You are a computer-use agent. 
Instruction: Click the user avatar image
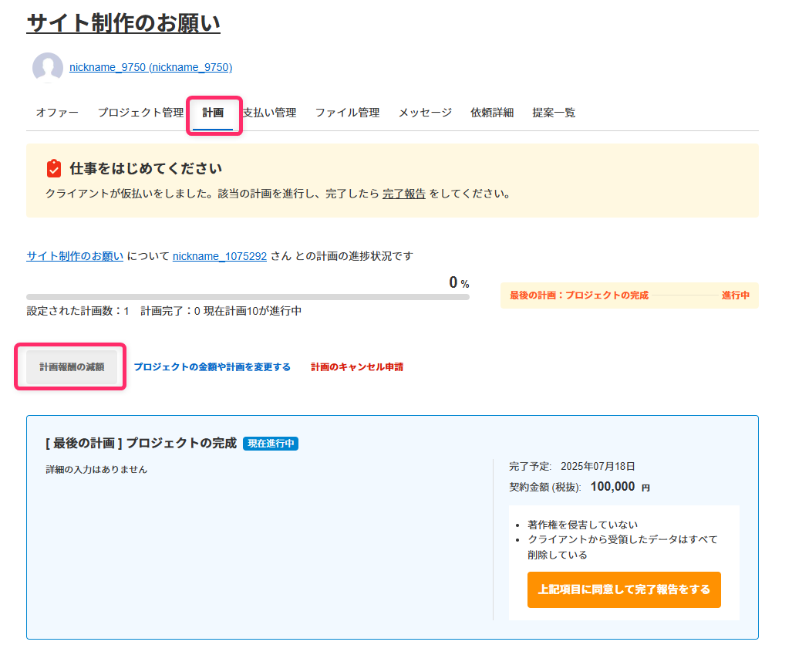pyautogui.click(x=47, y=67)
